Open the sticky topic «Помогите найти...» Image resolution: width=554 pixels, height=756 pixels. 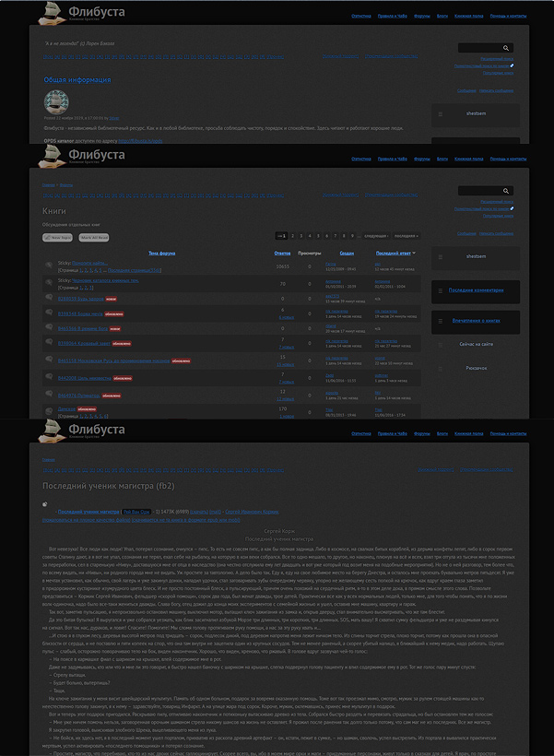(x=89, y=264)
